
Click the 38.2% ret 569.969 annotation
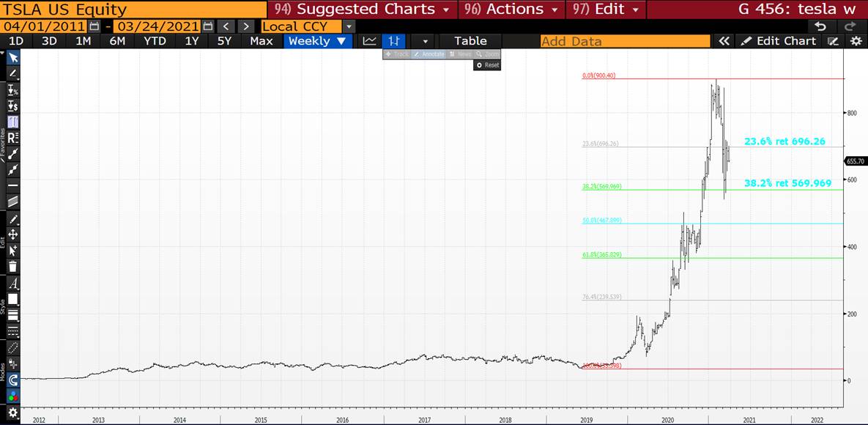pyautogui.click(x=787, y=183)
